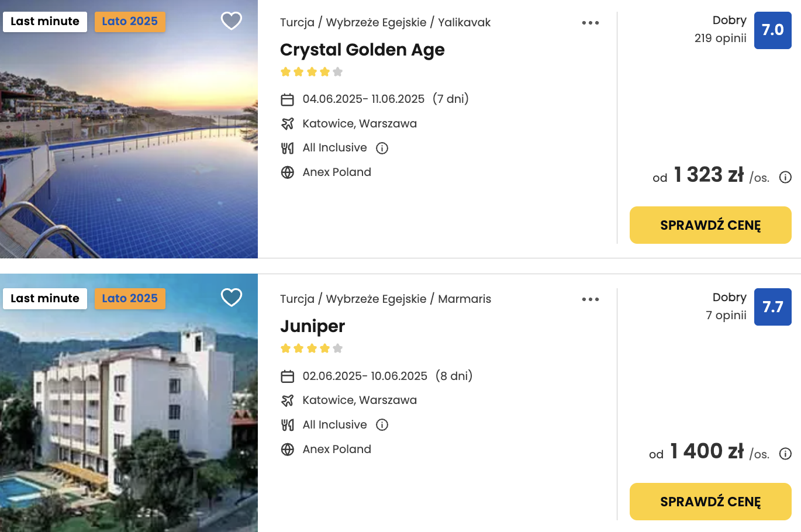The height and width of the screenshot is (532, 801).
Task: Click globe icon beside Anex Poland in Juniper
Action: pos(287,450)
